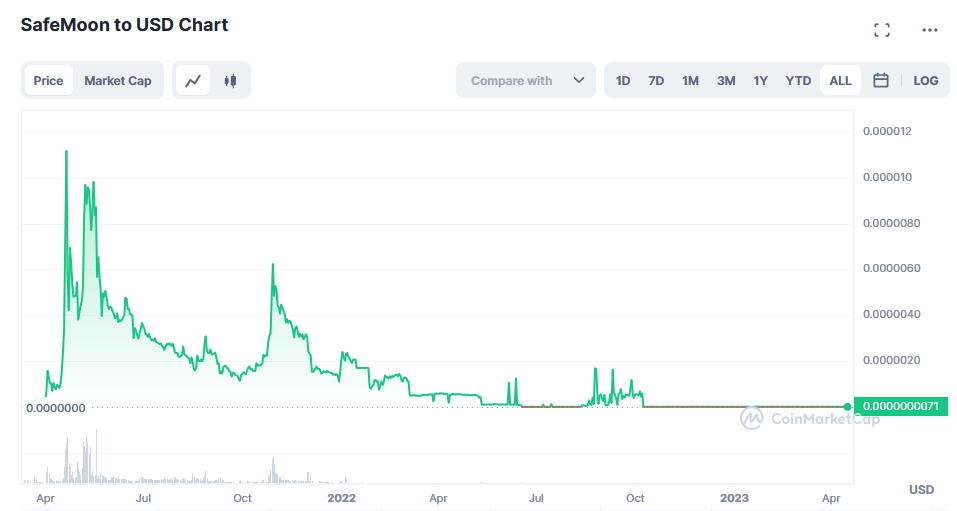Click the 2023 x-axis label

734,498
